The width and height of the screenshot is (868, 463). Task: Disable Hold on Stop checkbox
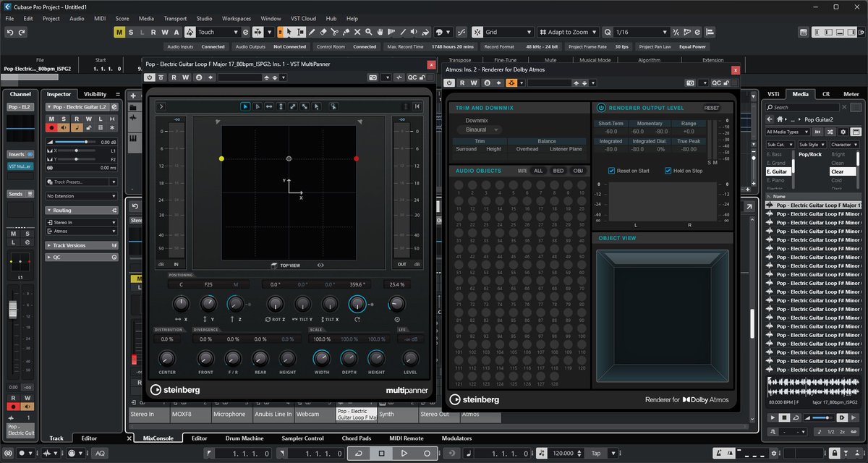pyautogui.click(x=668, y=171)
